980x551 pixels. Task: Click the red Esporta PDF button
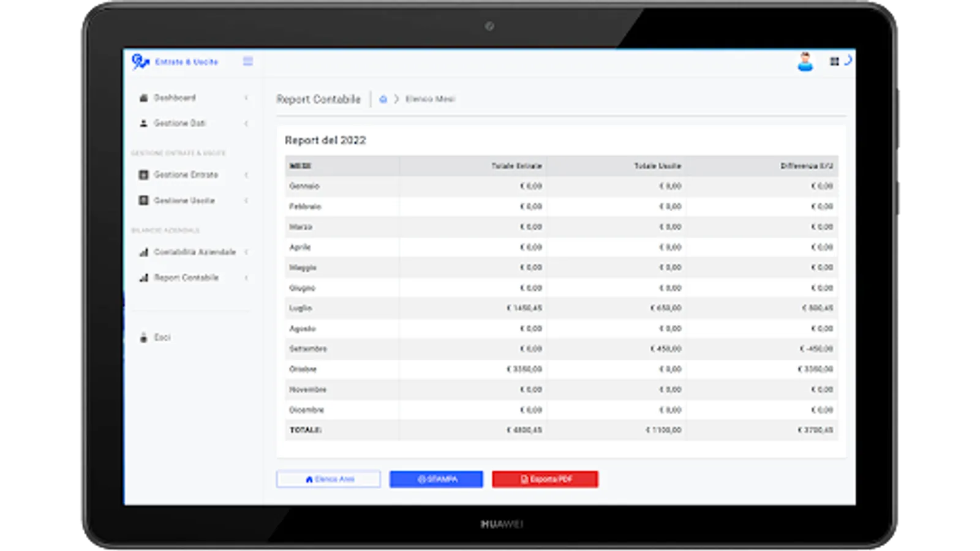coord(545,479)
